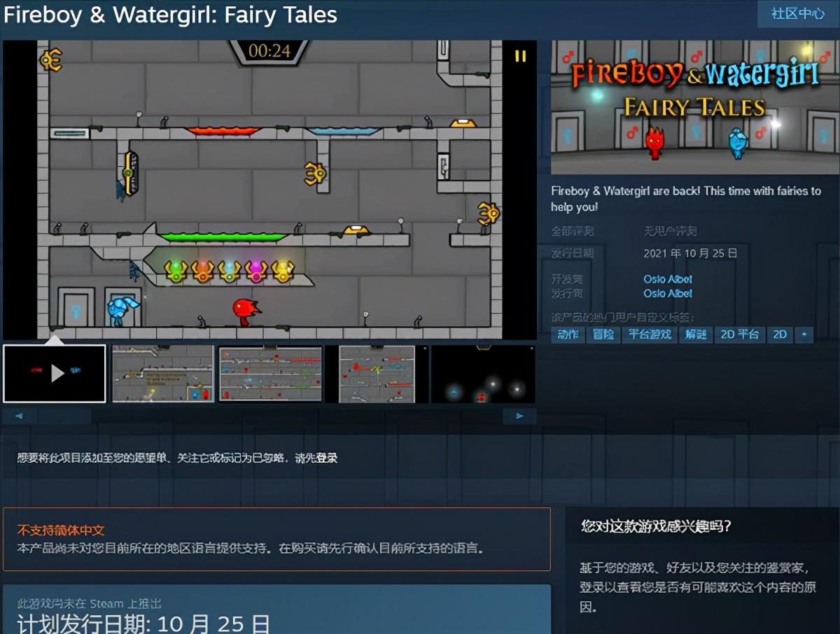View the fourth thumbnail in the strip
The image size is (840, 634).
tap(377, 374)
